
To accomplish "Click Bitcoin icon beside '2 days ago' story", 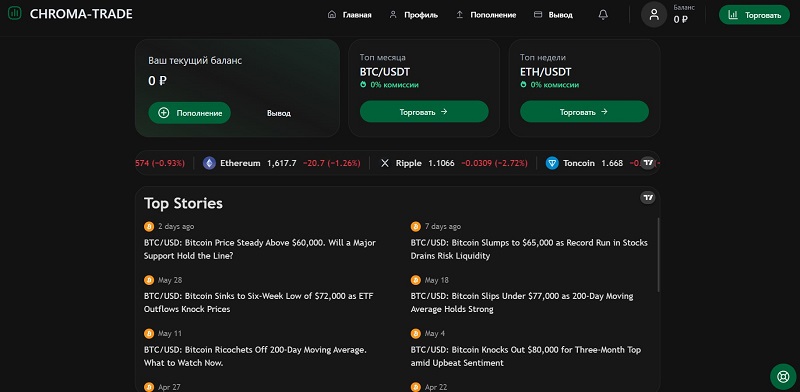I will coord(149,227).
